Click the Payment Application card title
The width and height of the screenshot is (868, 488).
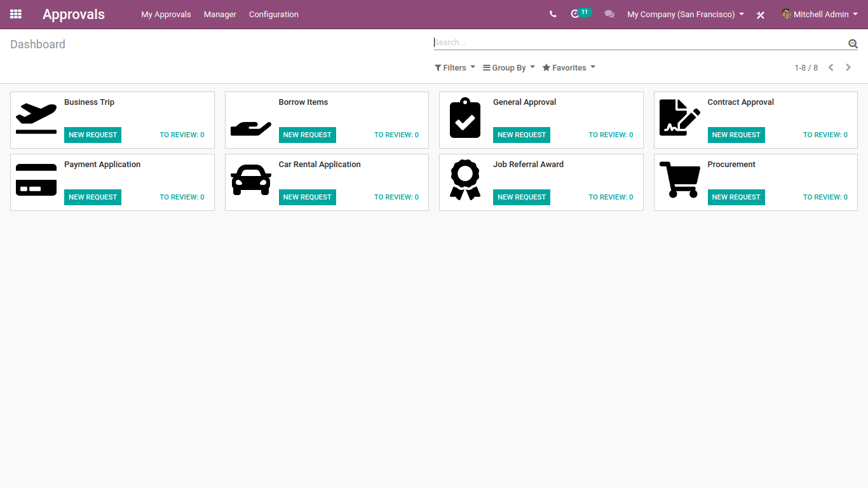pos(102,165)
